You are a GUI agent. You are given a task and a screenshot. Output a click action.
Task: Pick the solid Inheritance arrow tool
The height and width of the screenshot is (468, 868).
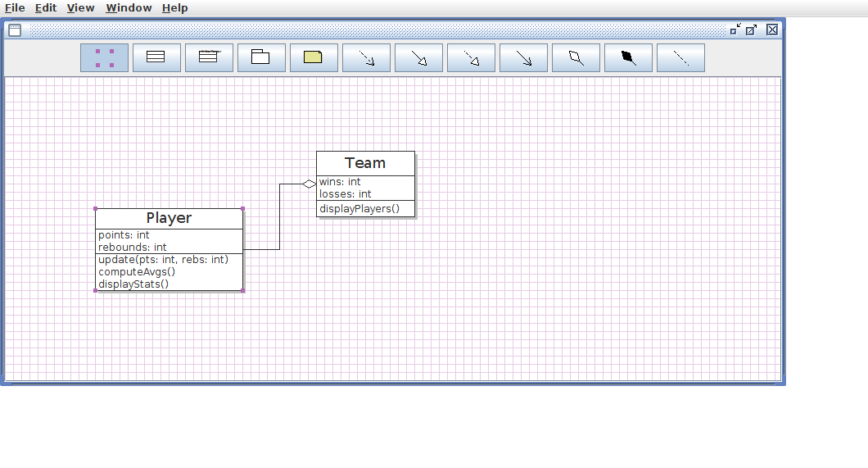coord(418,57)
